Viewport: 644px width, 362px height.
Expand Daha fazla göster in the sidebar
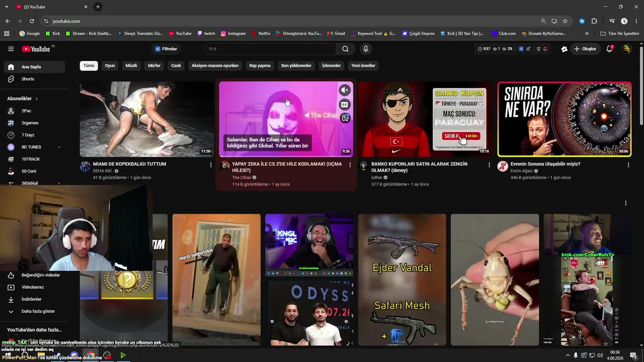coord(34,311)
